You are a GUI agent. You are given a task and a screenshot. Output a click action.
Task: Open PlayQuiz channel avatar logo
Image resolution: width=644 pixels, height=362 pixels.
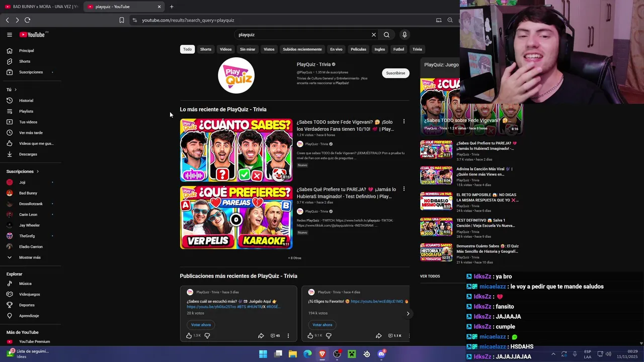click(236, 75)
